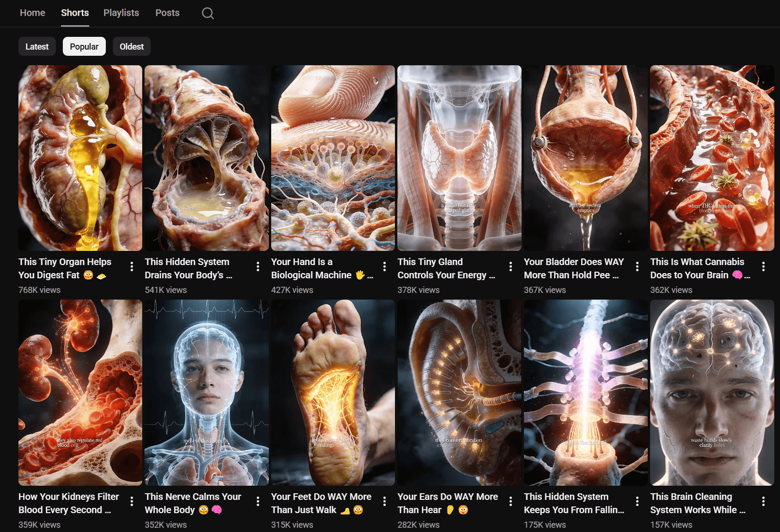Open options menu for Feet Do WAY More short
Screen dimensions: 780x532
pyautogui.click(x=384, y=501)
